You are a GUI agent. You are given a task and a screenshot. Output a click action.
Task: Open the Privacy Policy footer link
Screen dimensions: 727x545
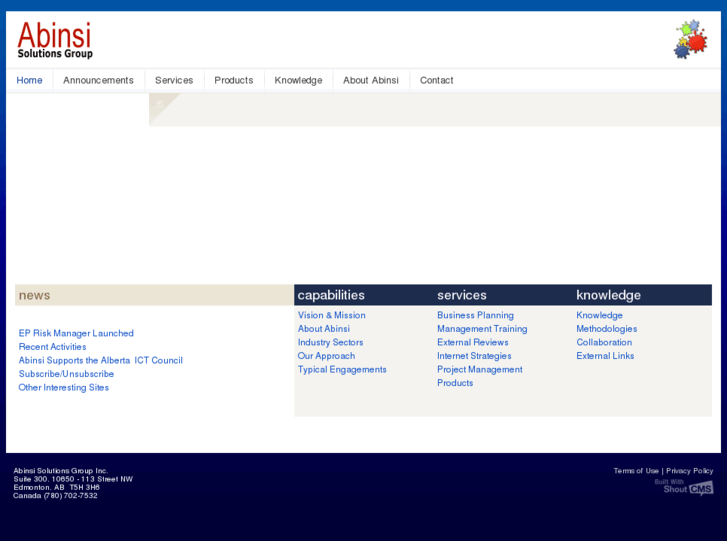pyautogui.click(x=689, y=471)
